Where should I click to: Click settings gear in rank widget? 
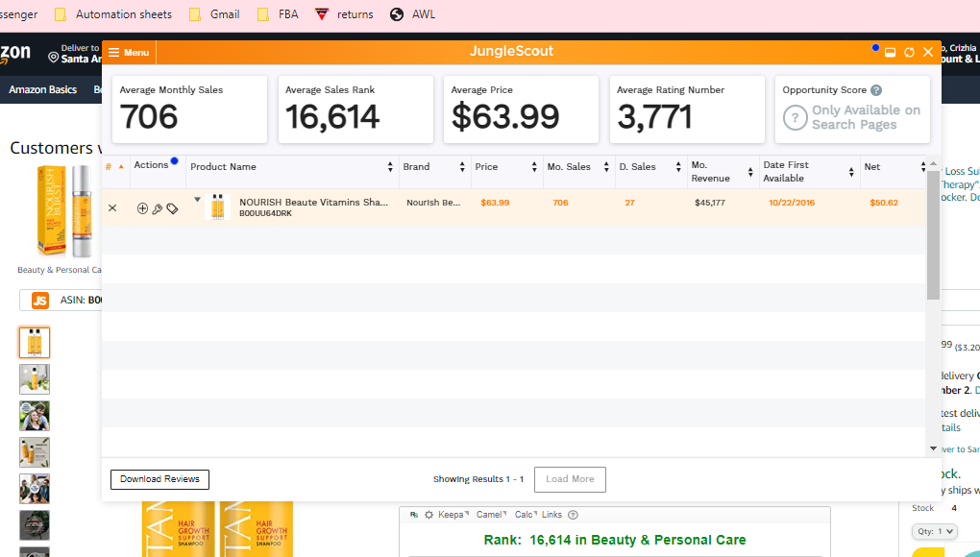tap(429, 515)
